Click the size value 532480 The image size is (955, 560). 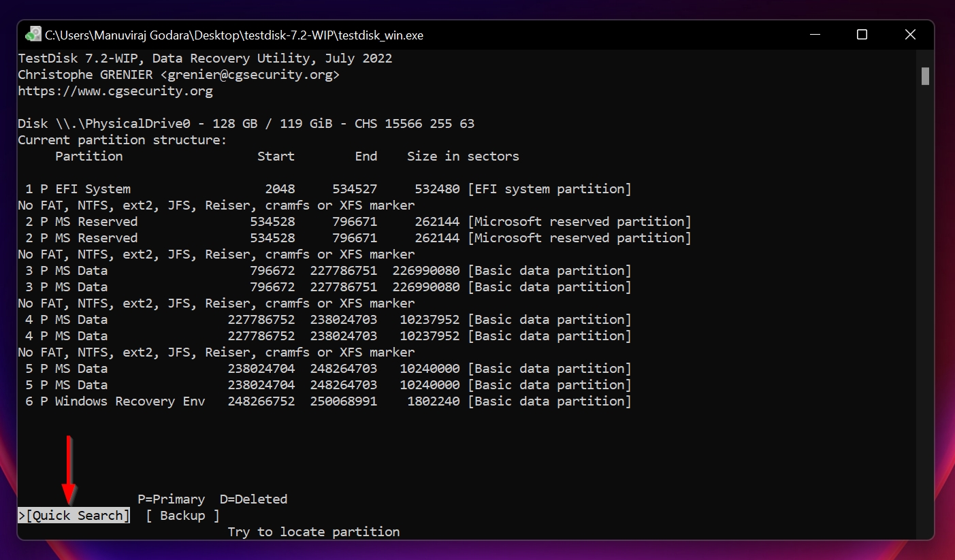coord(437,189)
